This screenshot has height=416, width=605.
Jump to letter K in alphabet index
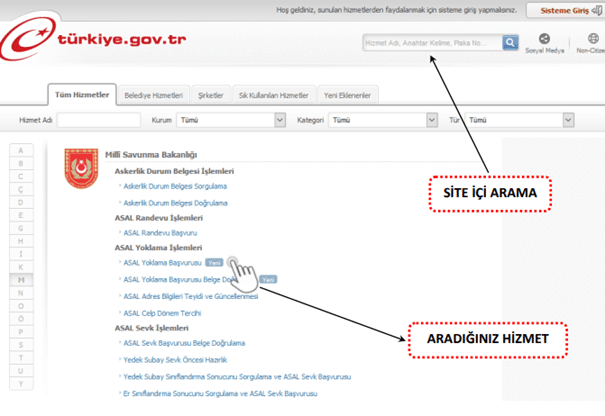pyautogui.click(x=21, y=267)
